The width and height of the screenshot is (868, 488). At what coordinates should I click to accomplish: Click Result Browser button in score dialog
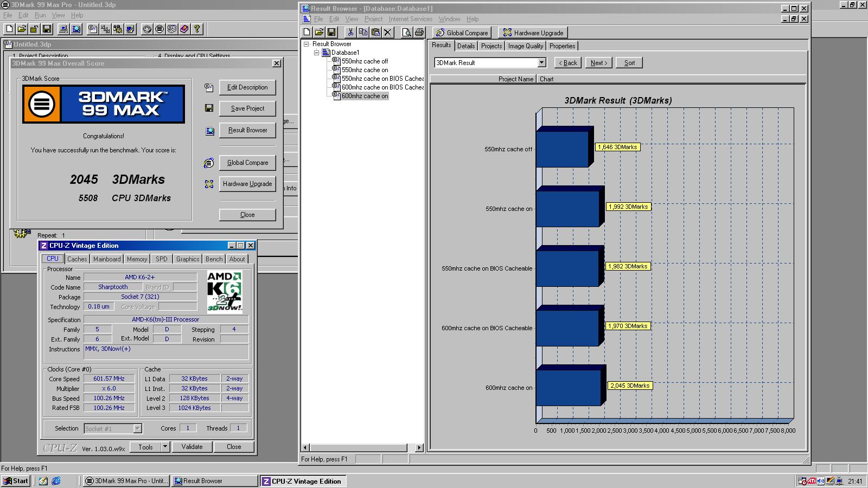pos(247,130)
